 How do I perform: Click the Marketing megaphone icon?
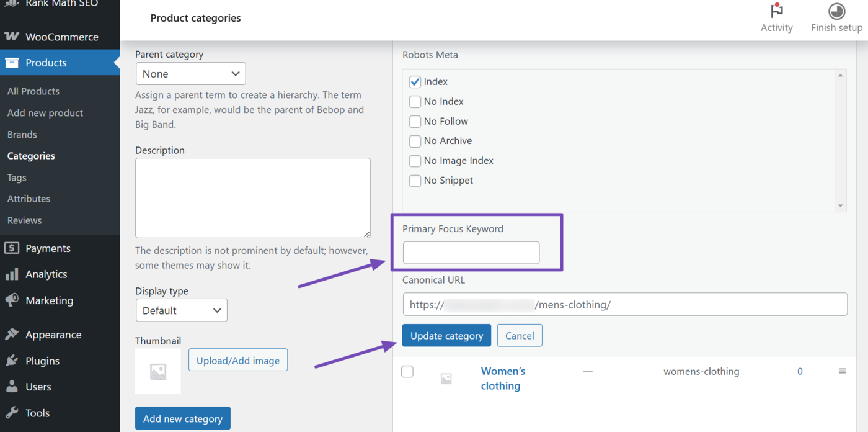(x=12, y=300)
